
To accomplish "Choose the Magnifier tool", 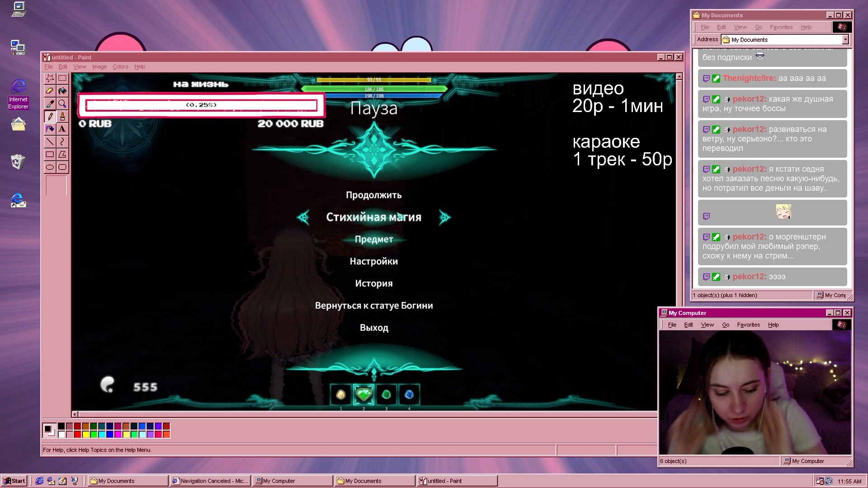I will [x=62, y=103].
